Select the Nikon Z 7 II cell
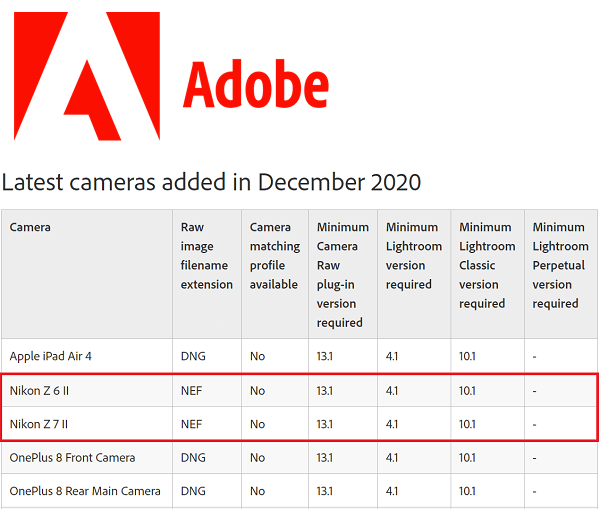This screenshot has height=515, width=600. pyautogui.click(x=43, y=424)
